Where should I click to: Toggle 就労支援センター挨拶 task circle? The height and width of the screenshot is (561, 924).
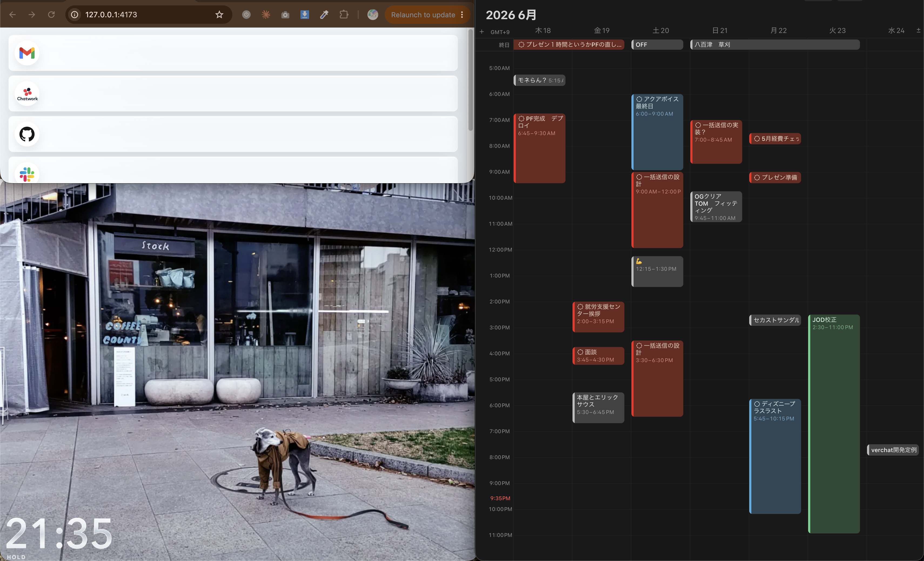pos(580,307)
